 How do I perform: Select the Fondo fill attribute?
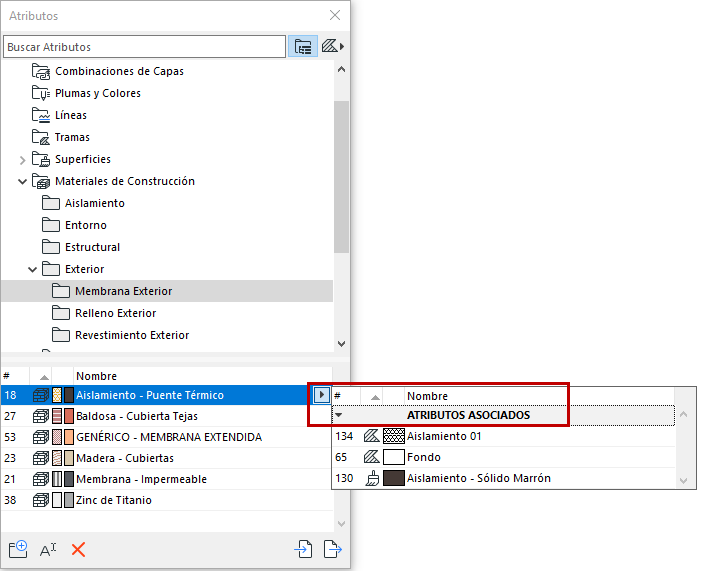(504, 457)
